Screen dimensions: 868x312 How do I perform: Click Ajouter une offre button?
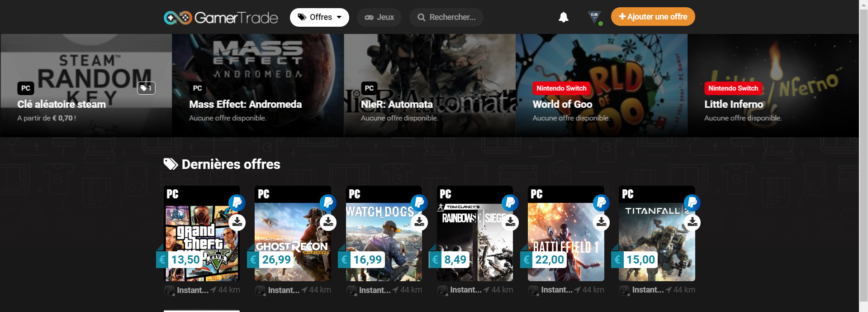[653, 17]
